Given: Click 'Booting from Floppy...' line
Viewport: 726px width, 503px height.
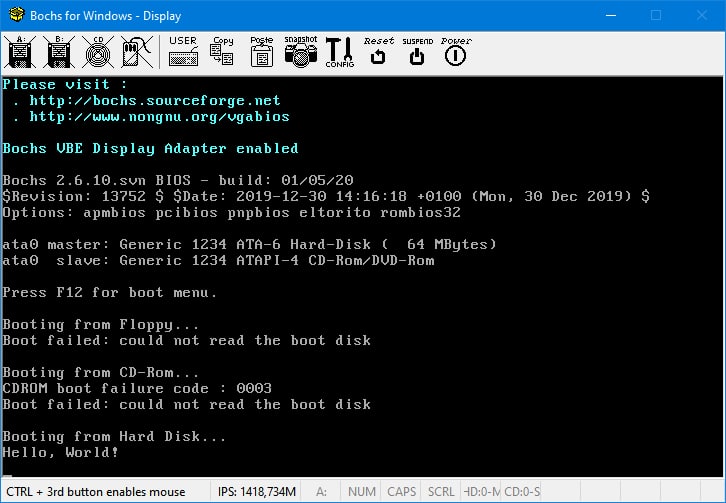Looking at the screenshot, I should (x=101, y=324).
